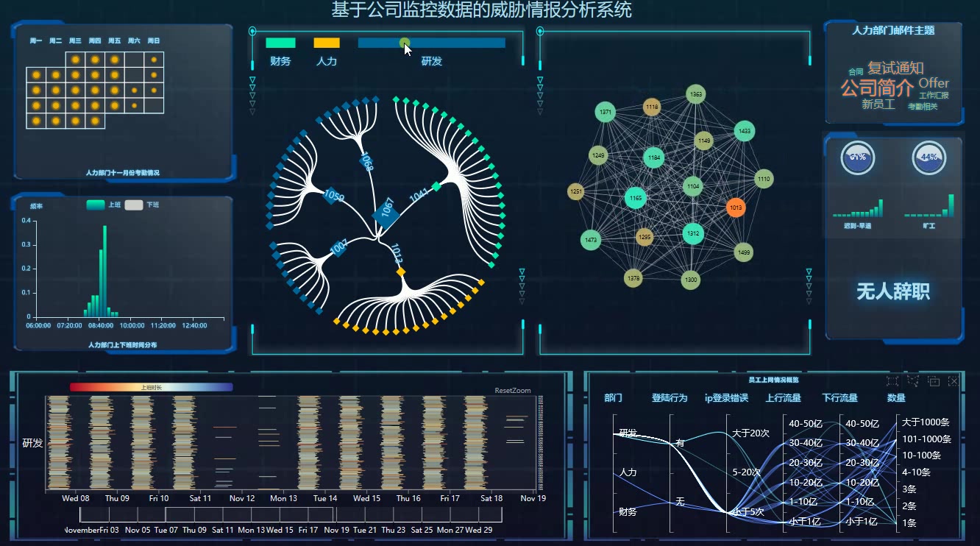Screen dimensions: 980x546
Task: Click the 周日 calendar header
Action: (153, 41)
